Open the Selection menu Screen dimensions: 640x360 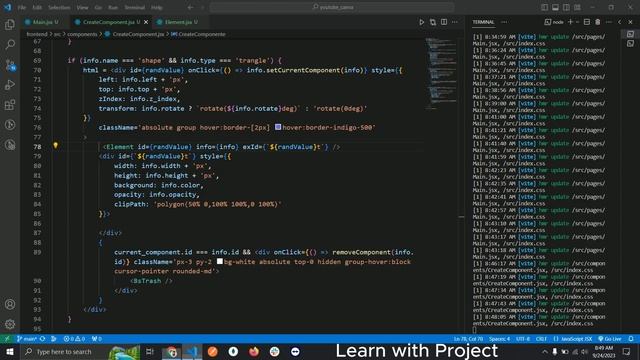(x=59, y=7)
